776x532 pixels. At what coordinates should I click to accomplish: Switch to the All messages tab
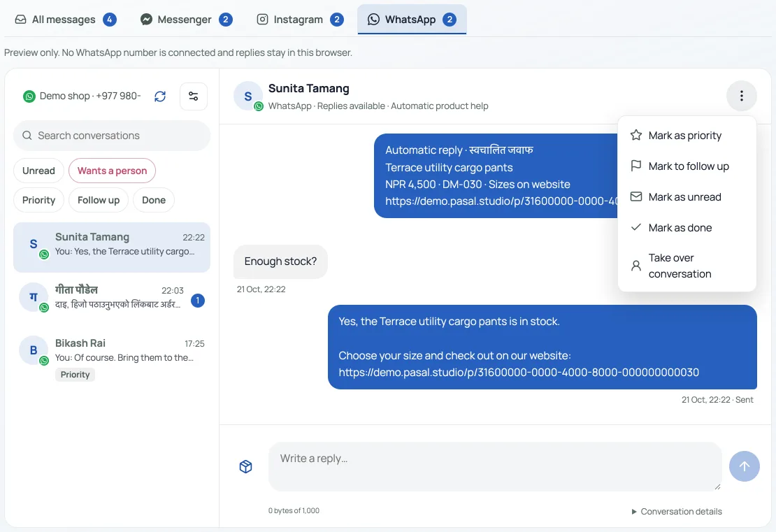pos(65,20)
